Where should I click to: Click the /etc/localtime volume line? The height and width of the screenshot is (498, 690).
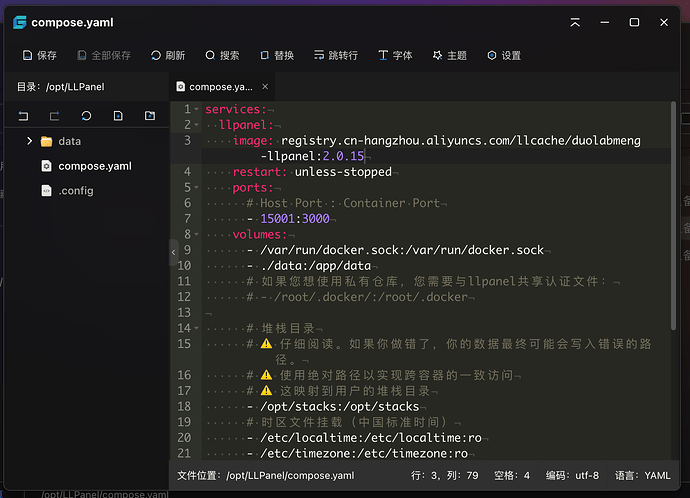pyautogui.click(x=371, y=438)
